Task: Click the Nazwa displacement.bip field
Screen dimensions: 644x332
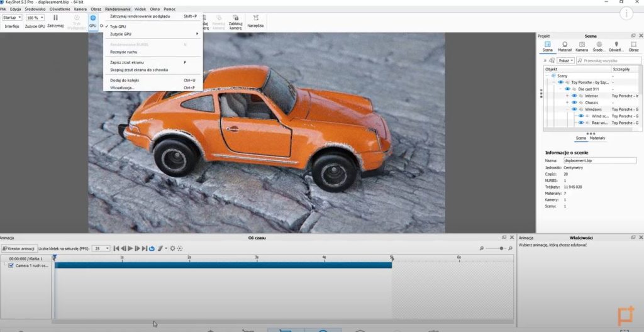Action: (x=599, y=160)
